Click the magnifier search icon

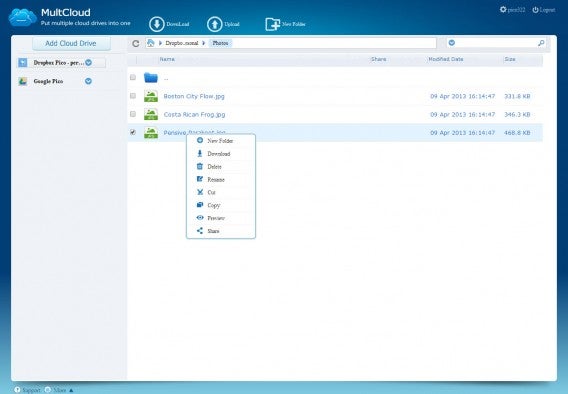click(x=541, y=43)
